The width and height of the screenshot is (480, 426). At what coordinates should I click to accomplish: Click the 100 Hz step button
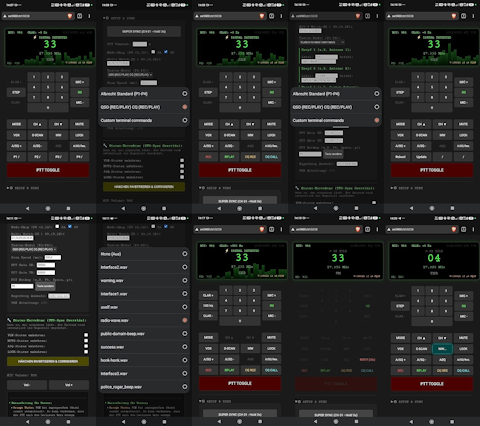pyautogui.click(x=208, y=306)
